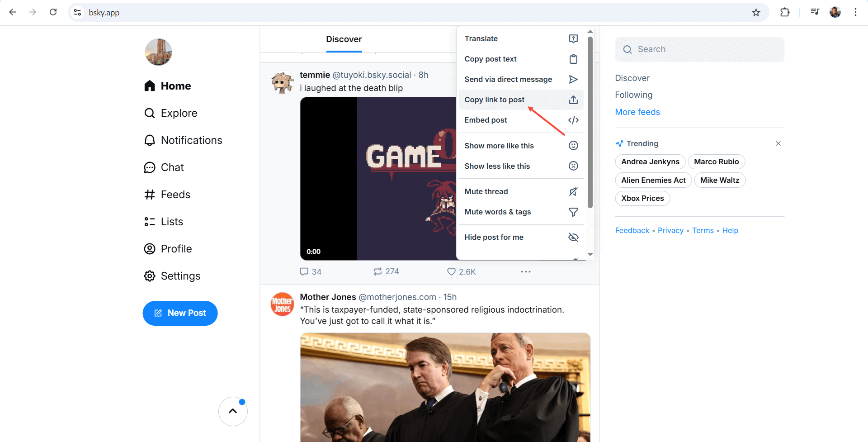Open Lists in the sidebar
This screenshot has width=868, height=442.
[x=164, y=222]
